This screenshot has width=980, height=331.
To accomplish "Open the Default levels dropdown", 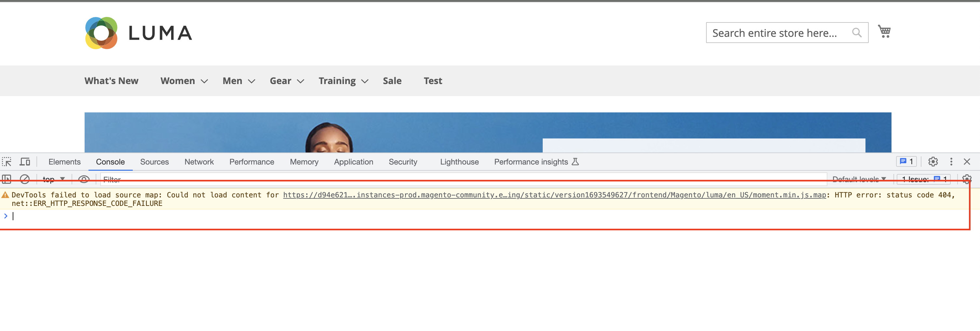I will 858,179.
